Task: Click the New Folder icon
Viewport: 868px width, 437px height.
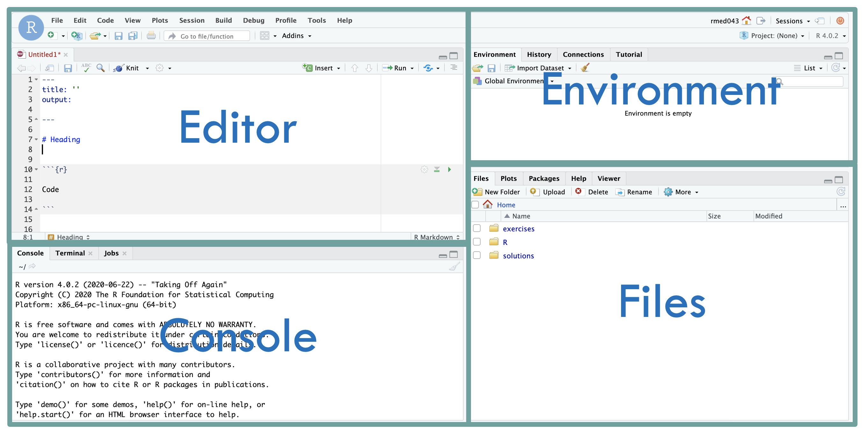Action: pyautogui.click(x=477, y=192)
